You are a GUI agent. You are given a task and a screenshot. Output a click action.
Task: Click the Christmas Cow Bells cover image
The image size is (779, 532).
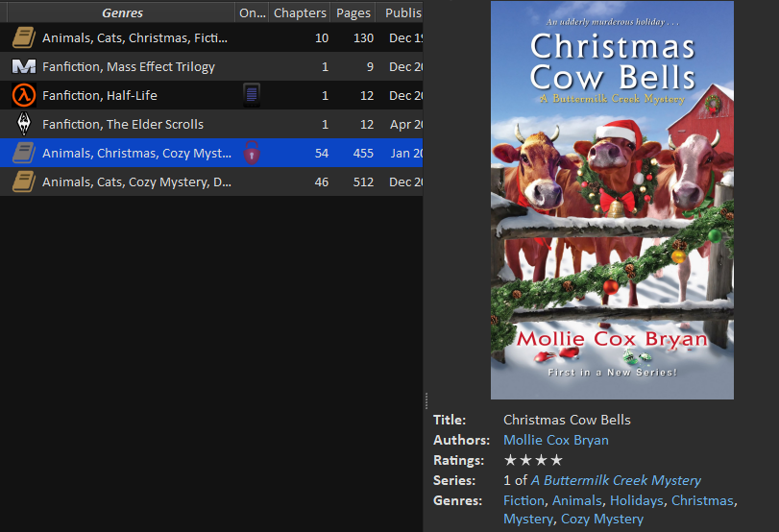click(612, 200)
